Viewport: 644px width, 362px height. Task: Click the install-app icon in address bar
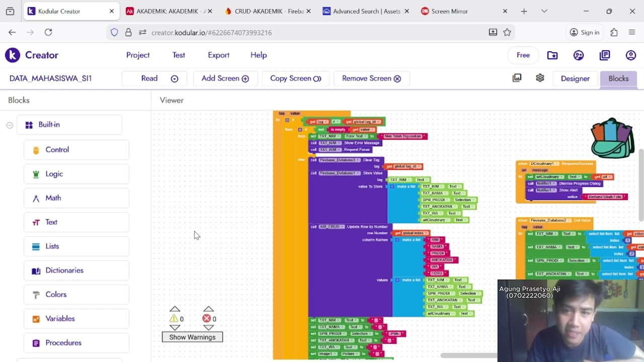(x=493, y=32)
